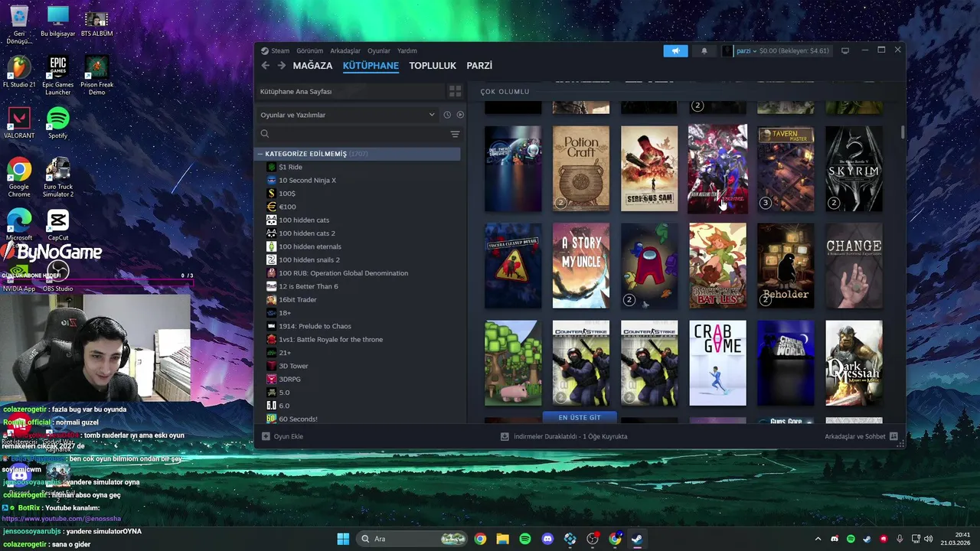Select the 100$ game entry

[287, 194]
